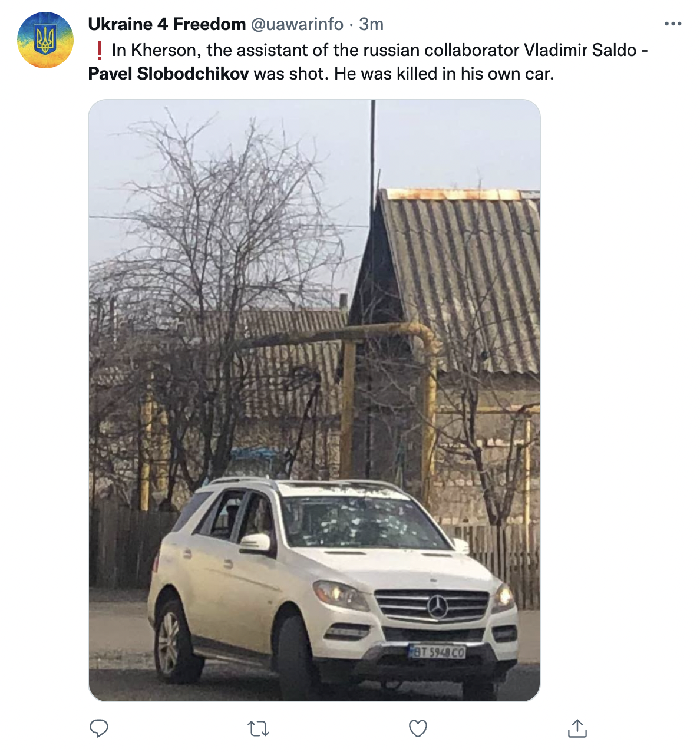This screenshot has width=700, height=752.
Task: Click the red exclamation mark emoji
Action: pyautogui.click(x=99, y=50)
